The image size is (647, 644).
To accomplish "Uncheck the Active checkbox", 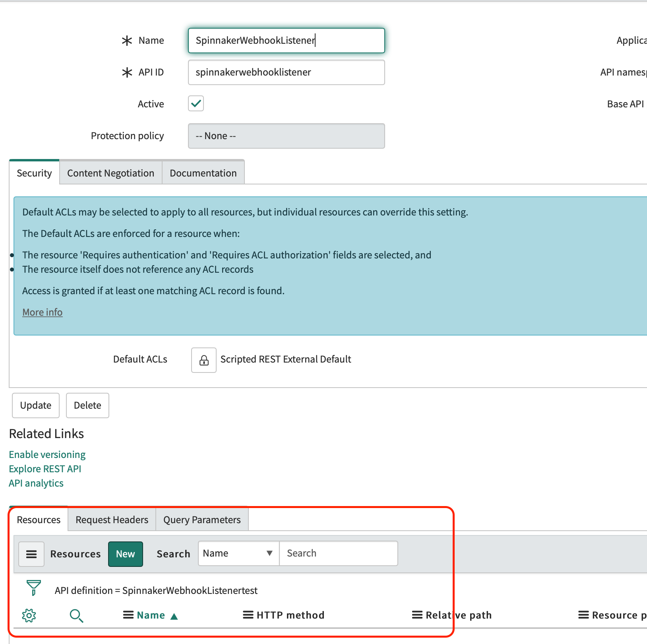I will 196,104.
